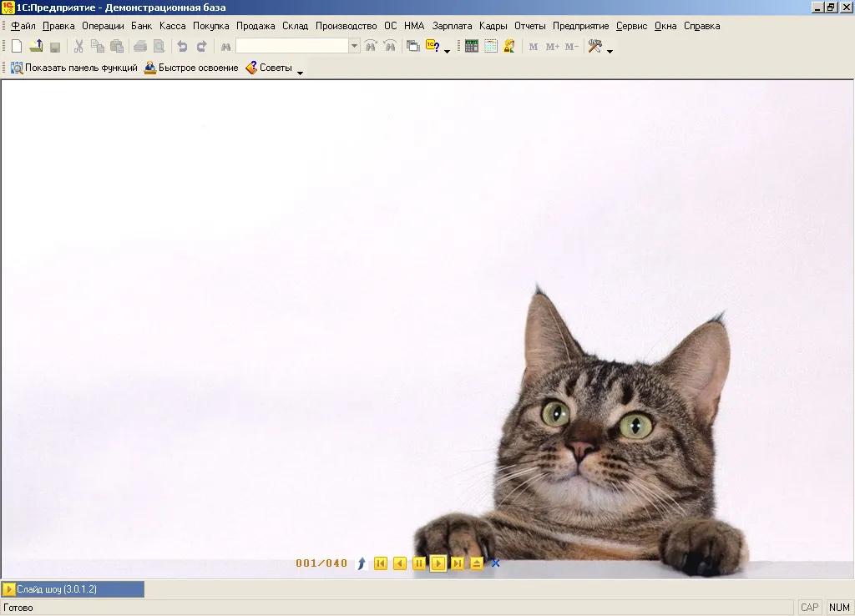855x616 pixels.
Task: Click the Redo arrow icon
Action: [x=202, y=47]
